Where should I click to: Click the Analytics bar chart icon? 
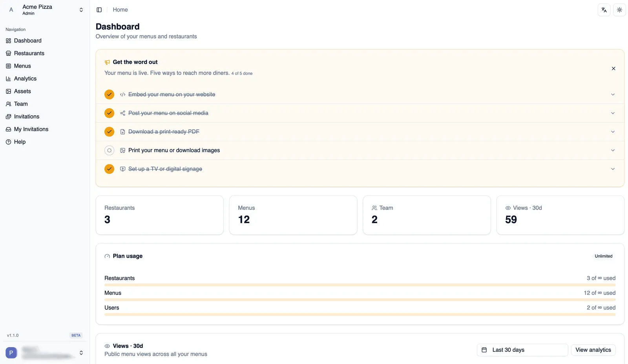click(x=8, y=79)
